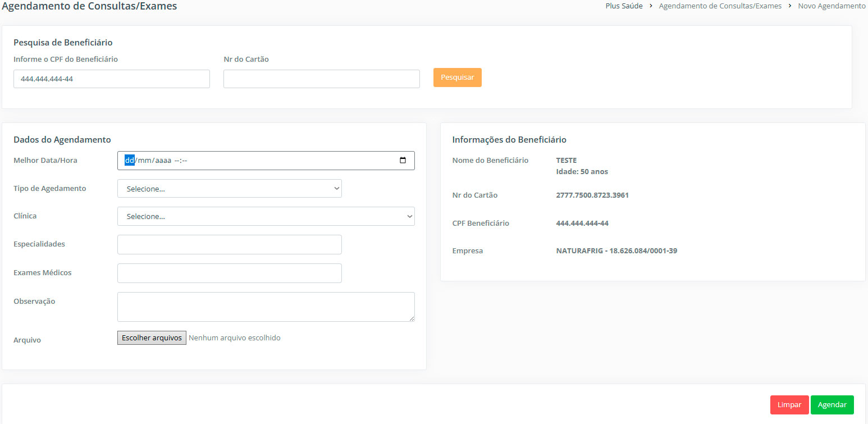Click Nenhum arquivo escolhido text
The image size is (868, 424).
click(235, 338)
